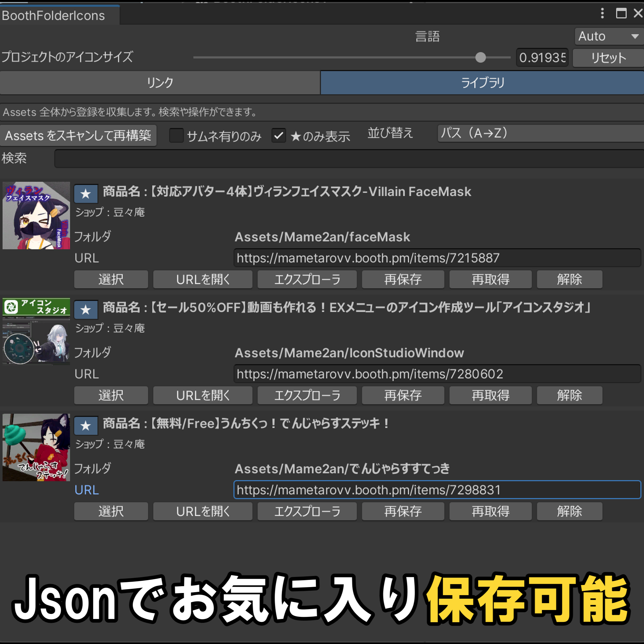
Task: Click inside the 検索 search field
Action: [x=267, y=159]
